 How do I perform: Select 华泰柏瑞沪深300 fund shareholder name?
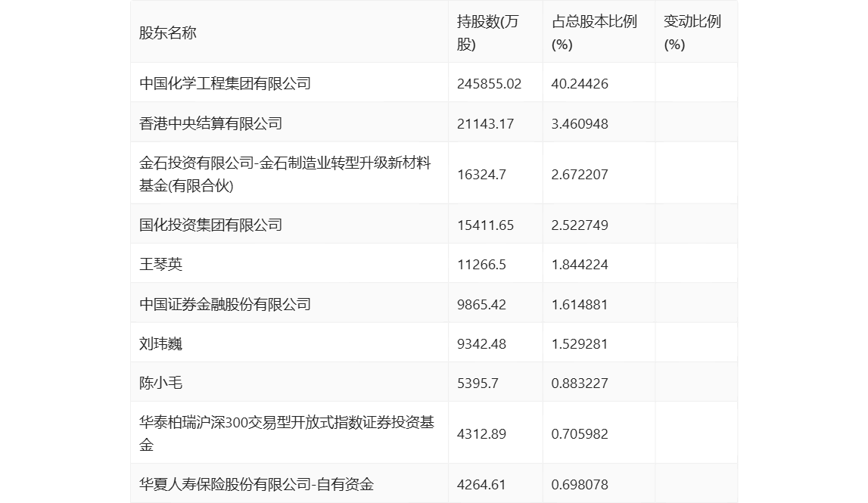coord(287,434)
